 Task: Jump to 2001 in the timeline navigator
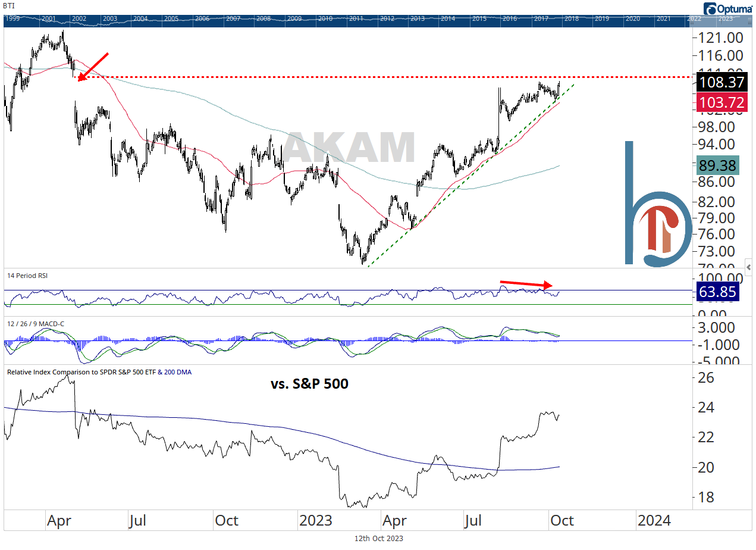pos(49,18)
